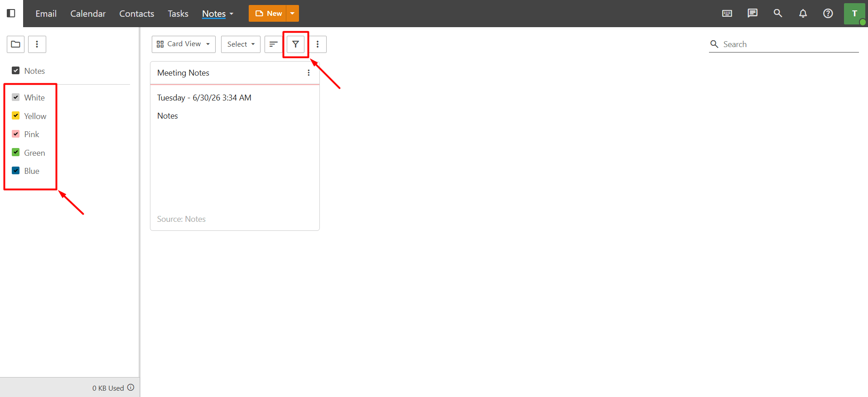Click Source: Notes text on card

click(181, 219)
